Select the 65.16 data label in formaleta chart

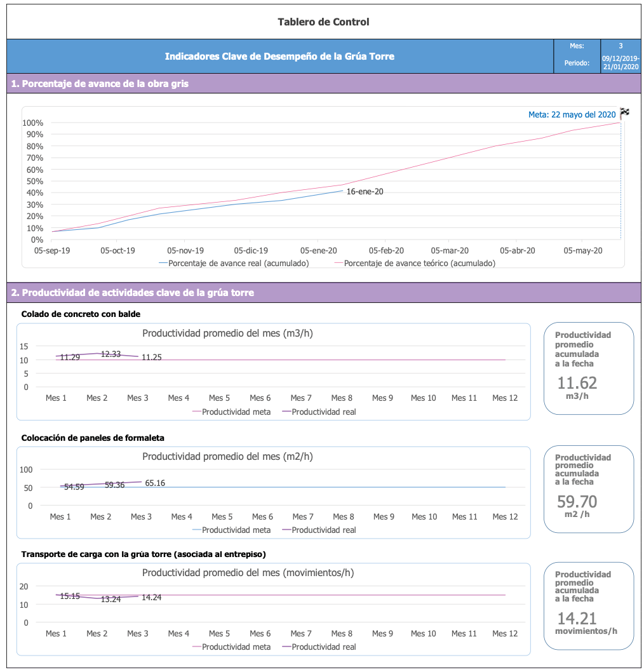tap(155, 483)
